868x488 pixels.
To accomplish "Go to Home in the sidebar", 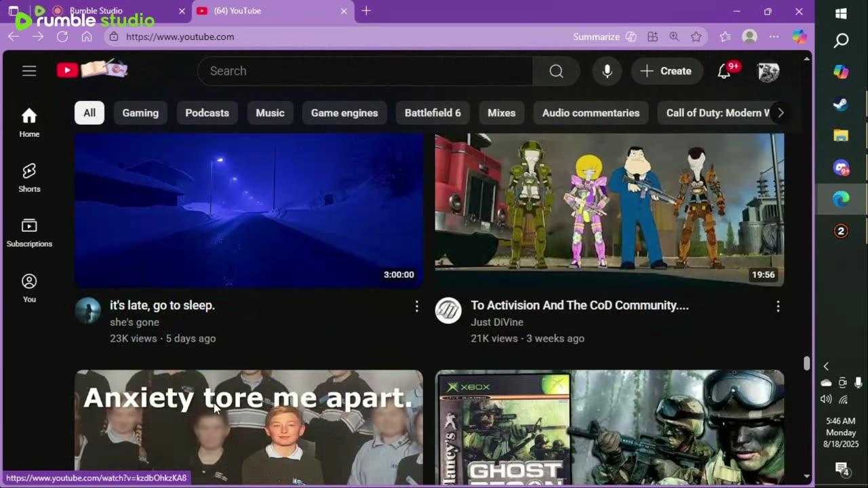I will pos(29,123).
